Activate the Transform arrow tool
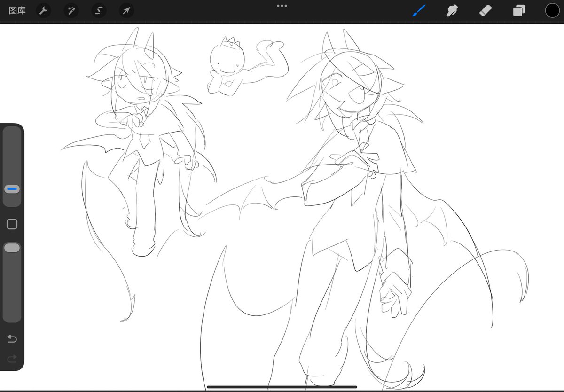This screenshot has height=392, width=564. pyautogui.click(x=126, y=10)
